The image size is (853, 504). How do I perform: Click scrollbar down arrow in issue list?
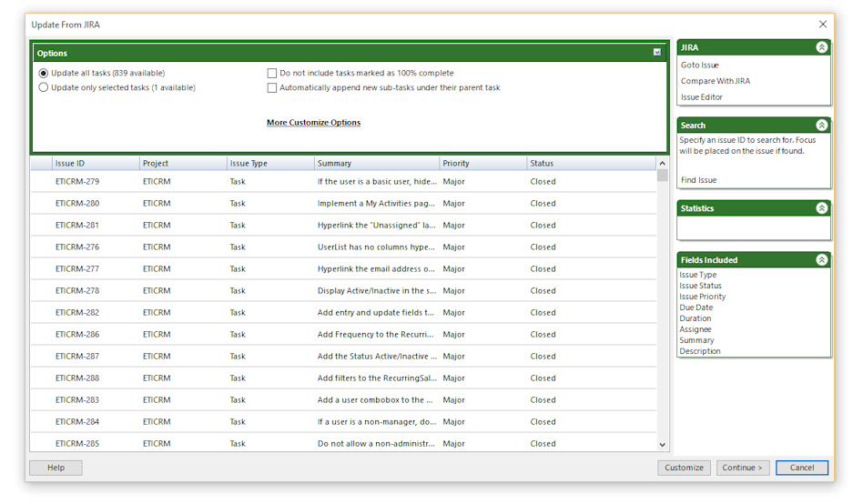[662, 445]
